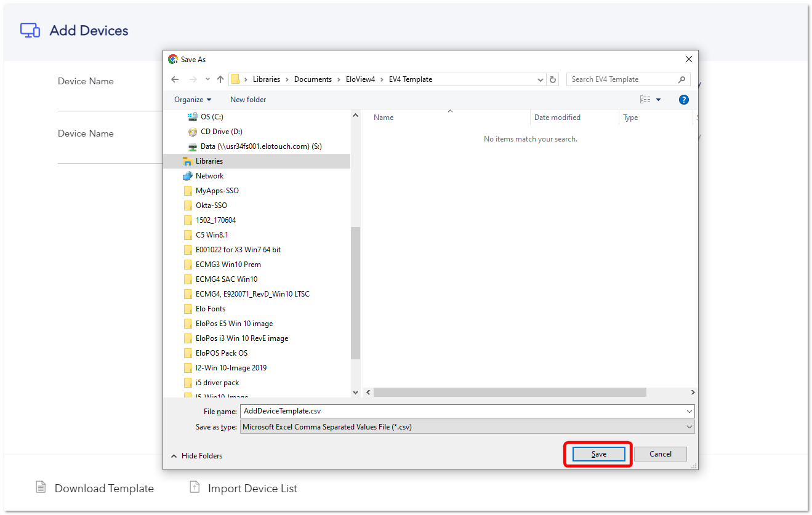Screen dimensions: 812x515
Task: Click the file list horizontal scrollbar thumb
Action: tap(510, 392)
